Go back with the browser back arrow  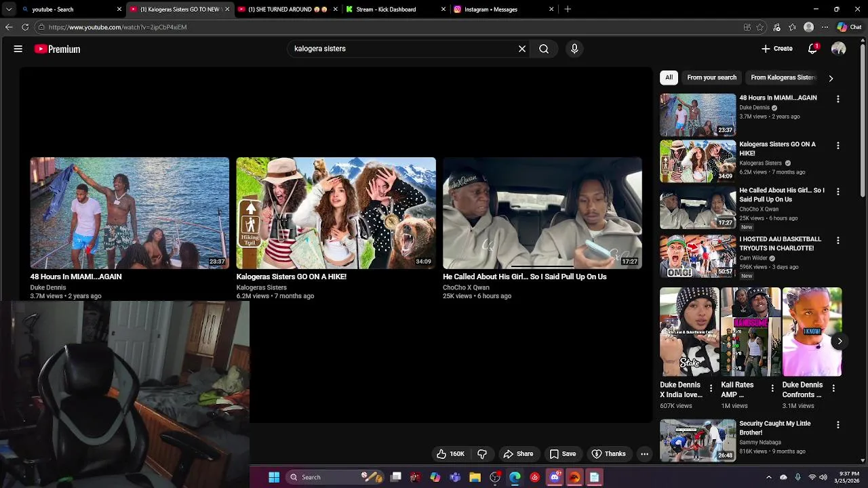click(x=9, y=27)
